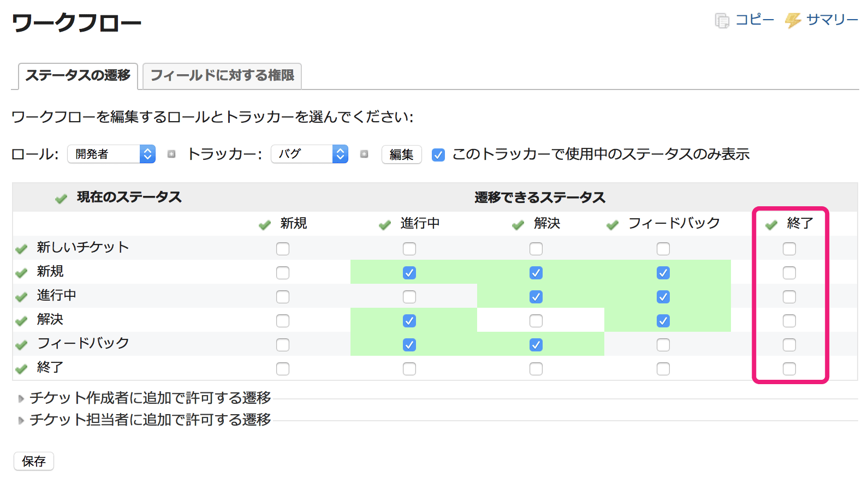Uncheck 新規 to 解決 transition
868x478 pixels.
point(536,273)
